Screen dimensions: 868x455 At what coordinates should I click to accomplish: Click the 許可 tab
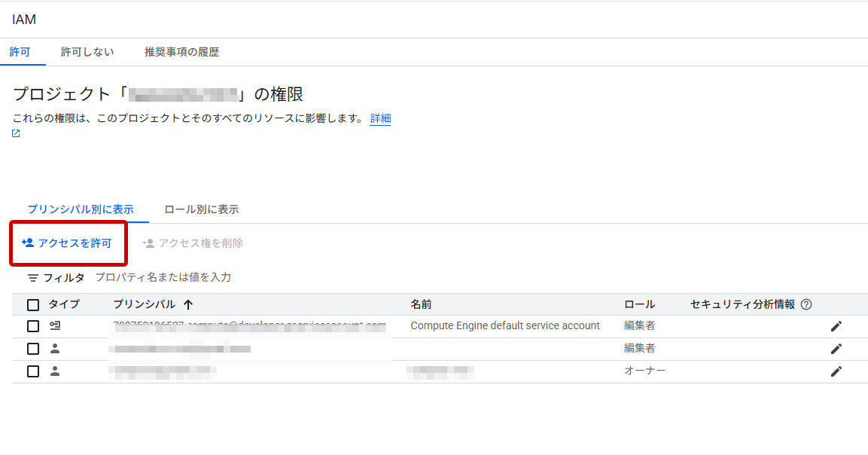(x=20, y=52)
